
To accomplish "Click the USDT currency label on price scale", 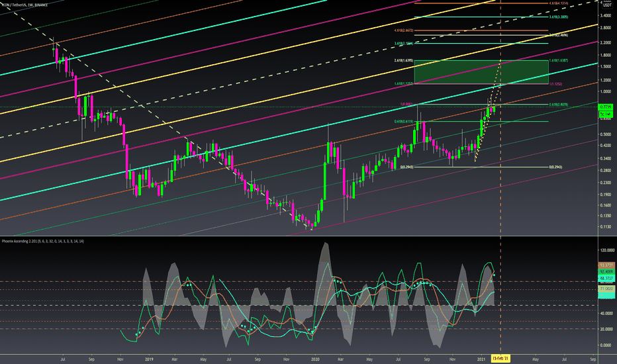I will pos(607,5).
